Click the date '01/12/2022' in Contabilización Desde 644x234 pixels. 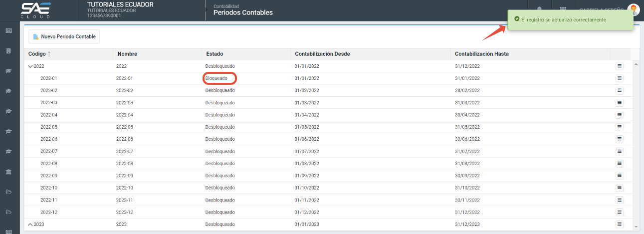point(307,212)
